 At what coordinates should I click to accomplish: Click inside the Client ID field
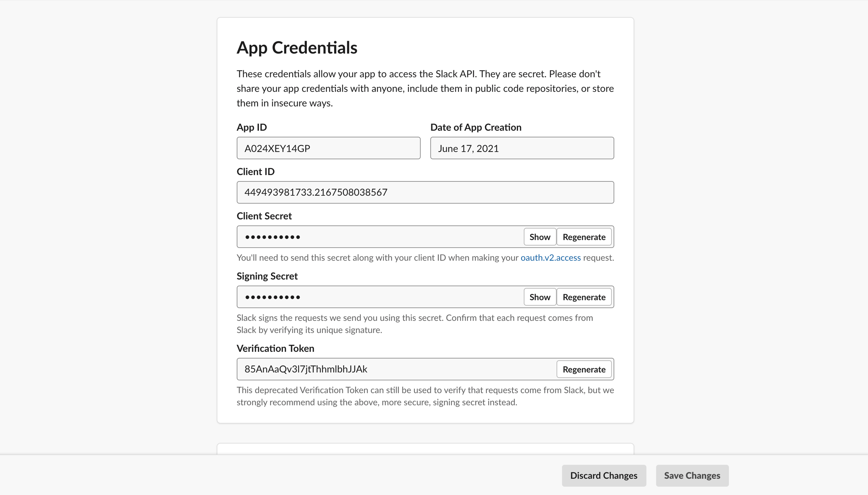pyautogui.click(x=425, y=192)
